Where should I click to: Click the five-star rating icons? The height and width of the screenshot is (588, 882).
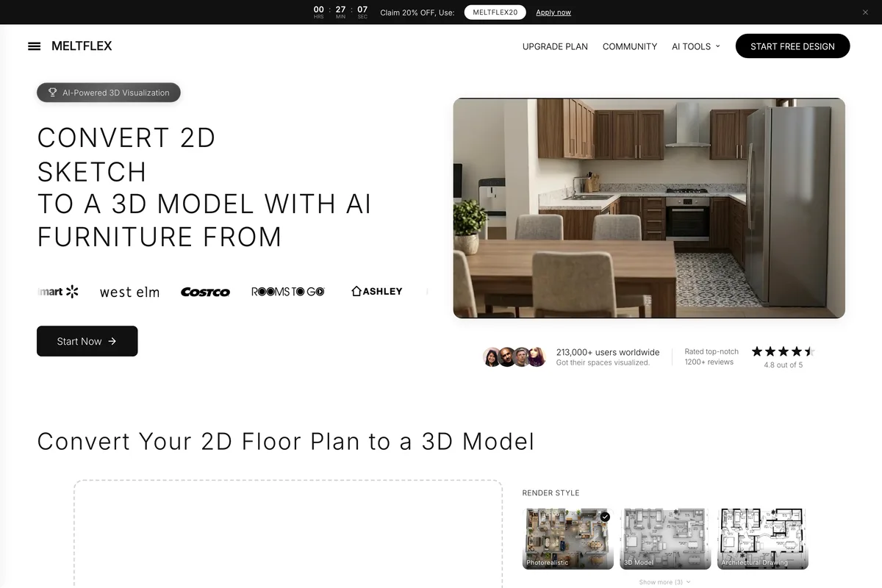pyautogui.click(x=783, y=351)
